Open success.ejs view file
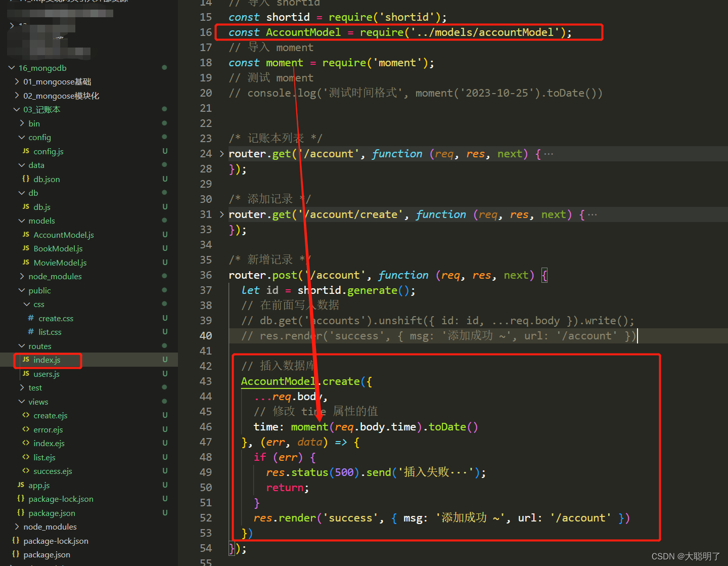 (53, 471)
